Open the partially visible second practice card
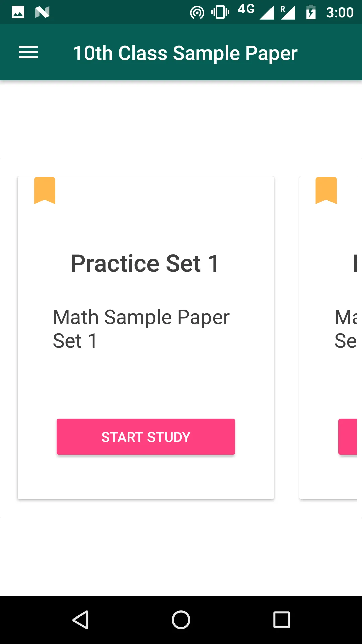 point(328,338)
